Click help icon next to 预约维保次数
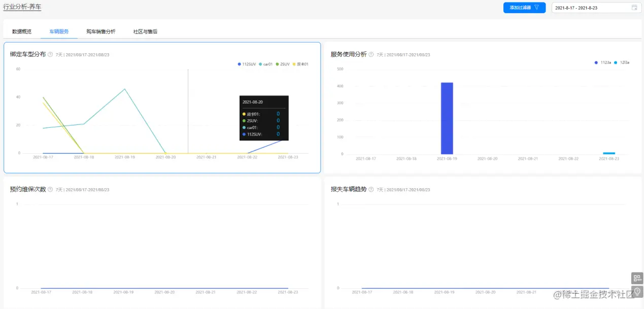 [50, 189]
